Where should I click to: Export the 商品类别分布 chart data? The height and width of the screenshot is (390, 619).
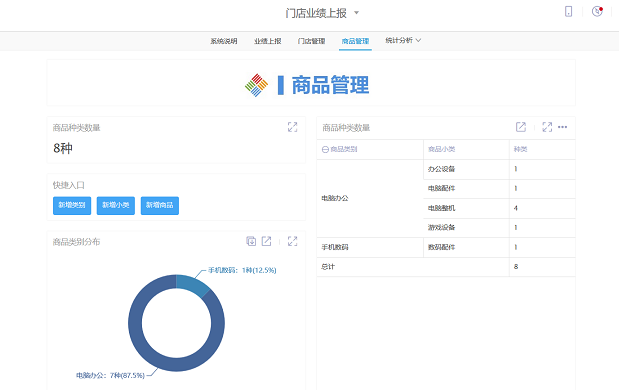(251, 241)
